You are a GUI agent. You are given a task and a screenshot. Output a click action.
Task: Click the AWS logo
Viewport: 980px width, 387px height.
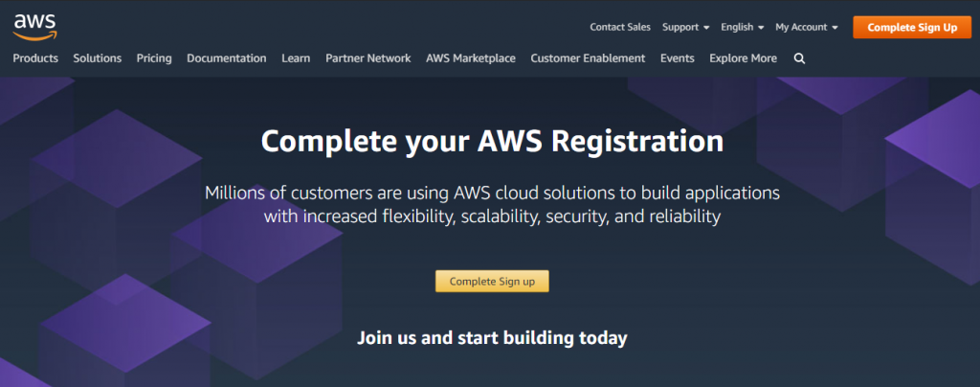click(34, 27)
